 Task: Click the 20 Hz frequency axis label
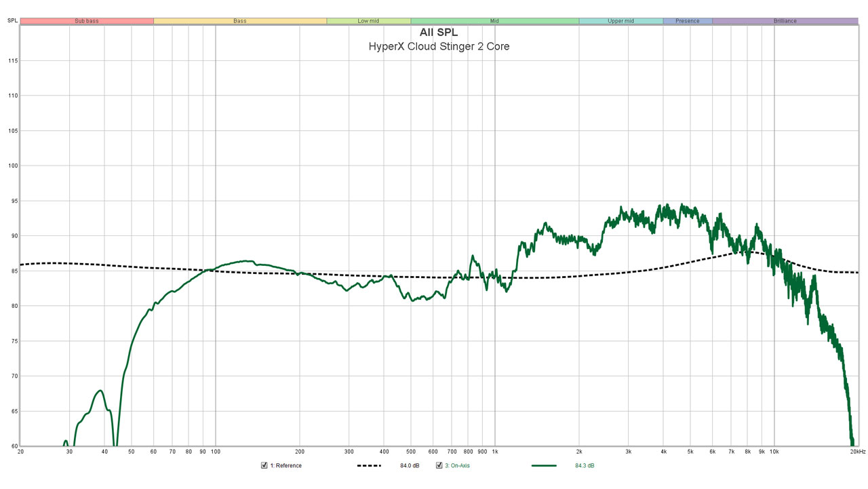[x=20, y=452]
